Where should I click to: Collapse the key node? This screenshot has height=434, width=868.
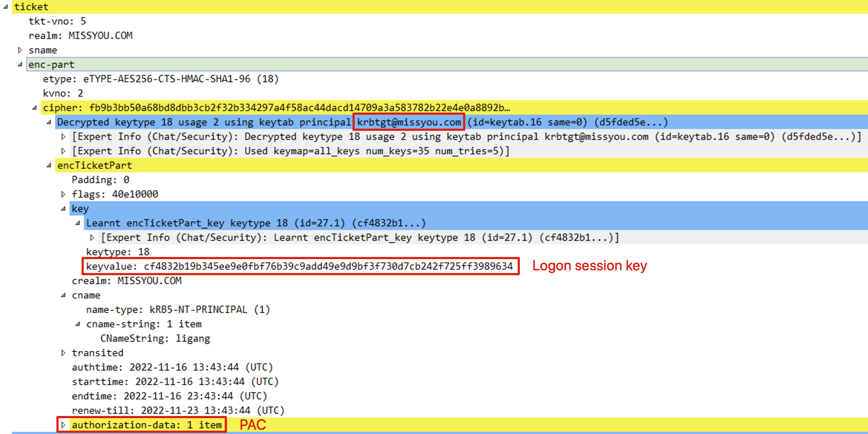click(63, 209)
